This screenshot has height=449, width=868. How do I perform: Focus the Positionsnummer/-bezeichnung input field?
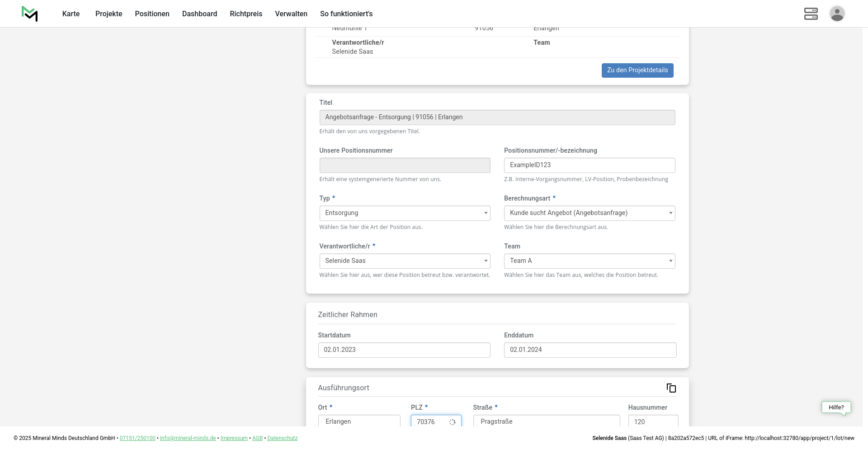tap(589, 165)
